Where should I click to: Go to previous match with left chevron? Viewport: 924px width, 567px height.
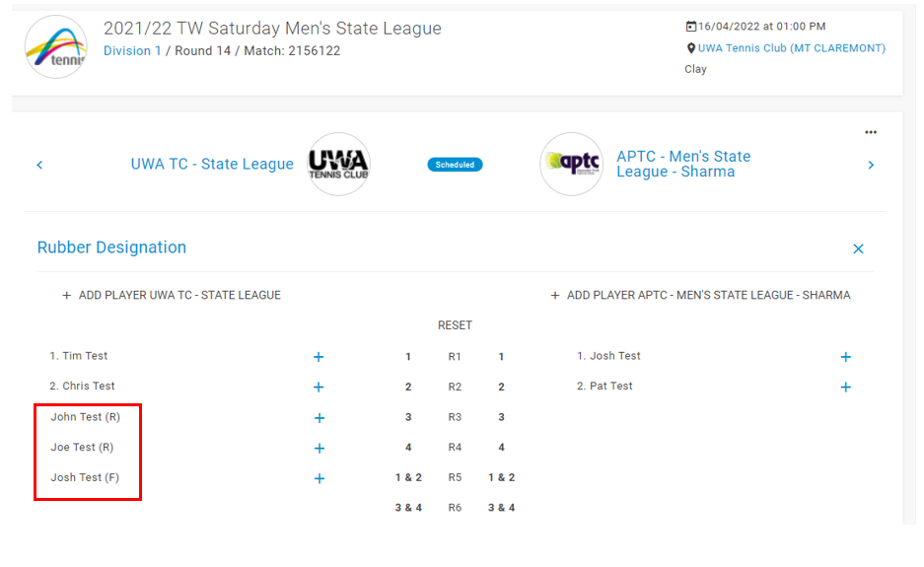coord(39,165)
